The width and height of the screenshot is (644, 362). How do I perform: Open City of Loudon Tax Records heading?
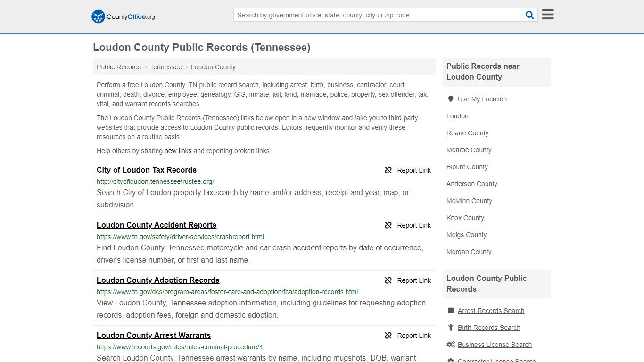pos(147,170)
